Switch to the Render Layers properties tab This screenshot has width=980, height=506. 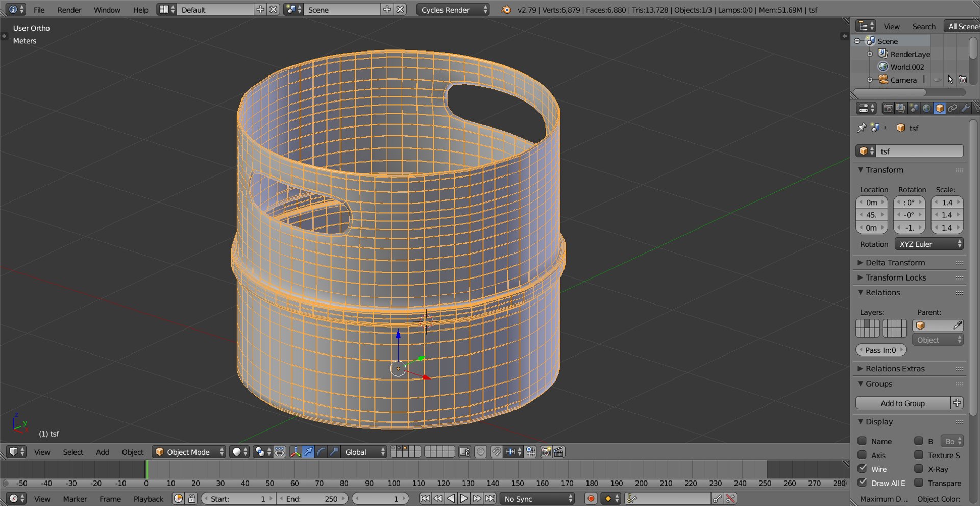point(901,108)
